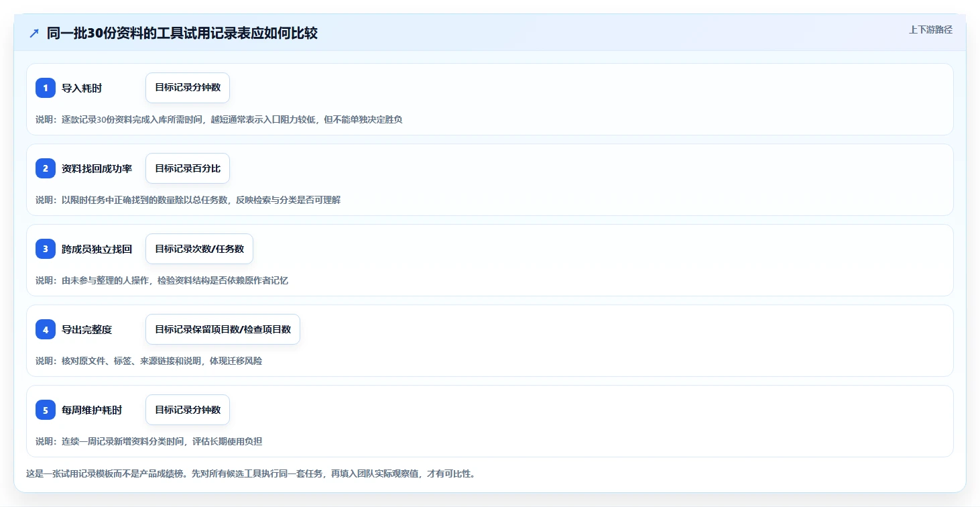This screenshot has width=980, height=507.
Task: Click the description starting 核对原文件、标签
Action: tap(149, 361)
